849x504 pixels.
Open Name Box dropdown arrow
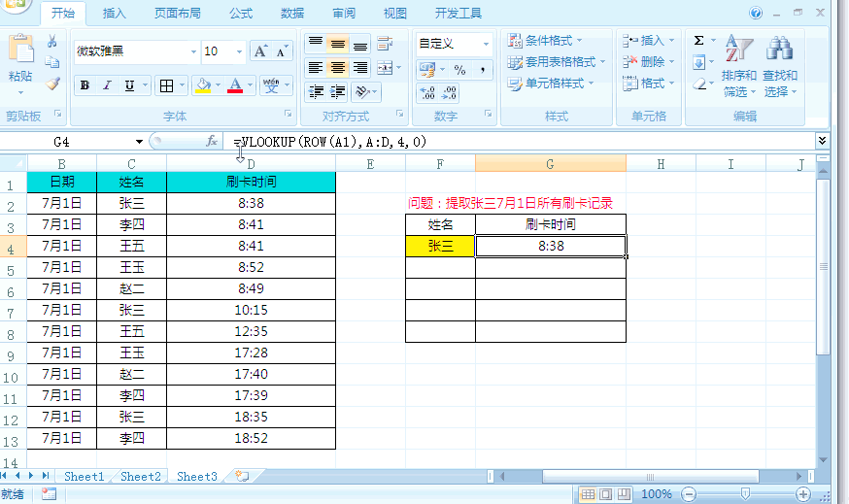pos(139,141)
